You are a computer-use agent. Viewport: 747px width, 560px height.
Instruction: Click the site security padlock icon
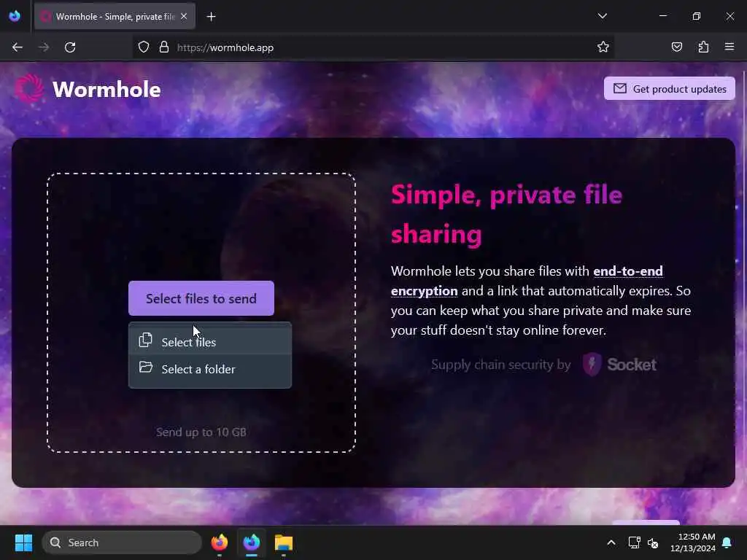point(164,47)
